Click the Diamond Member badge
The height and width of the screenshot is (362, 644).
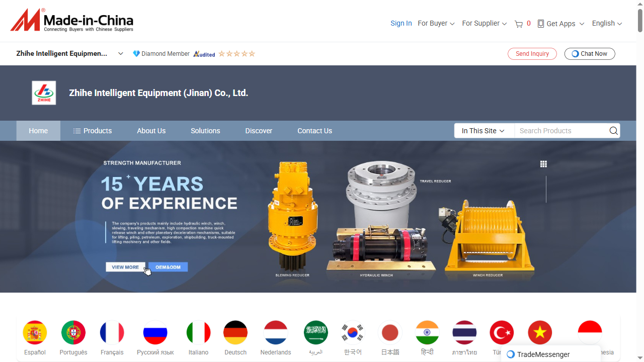click(161, 54)
